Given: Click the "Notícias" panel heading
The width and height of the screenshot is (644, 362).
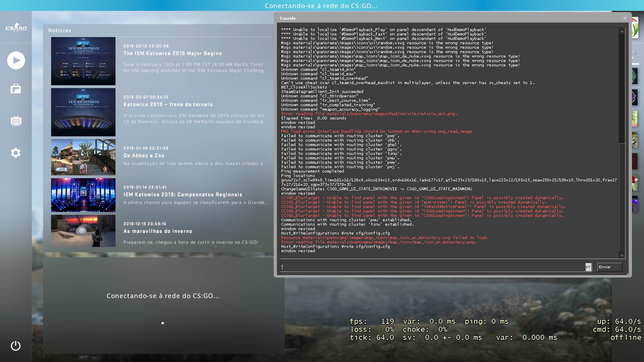Looking at the screenshot, I should click(60, 31).
